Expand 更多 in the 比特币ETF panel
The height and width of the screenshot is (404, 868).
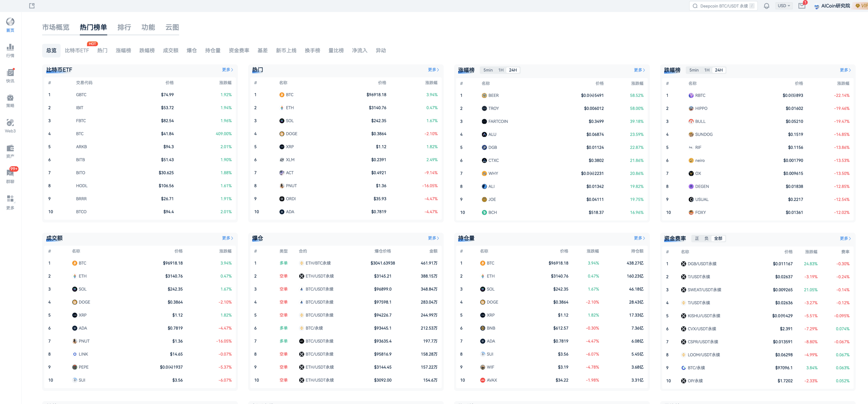coord(227,70)
